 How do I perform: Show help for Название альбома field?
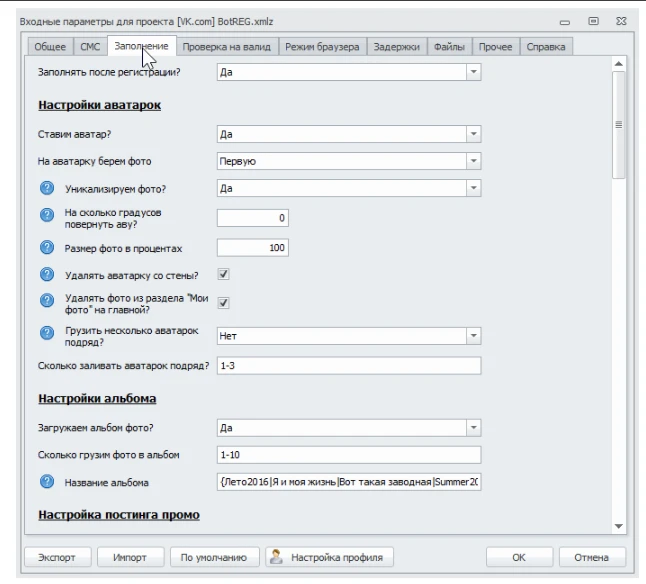pos(47,481)
